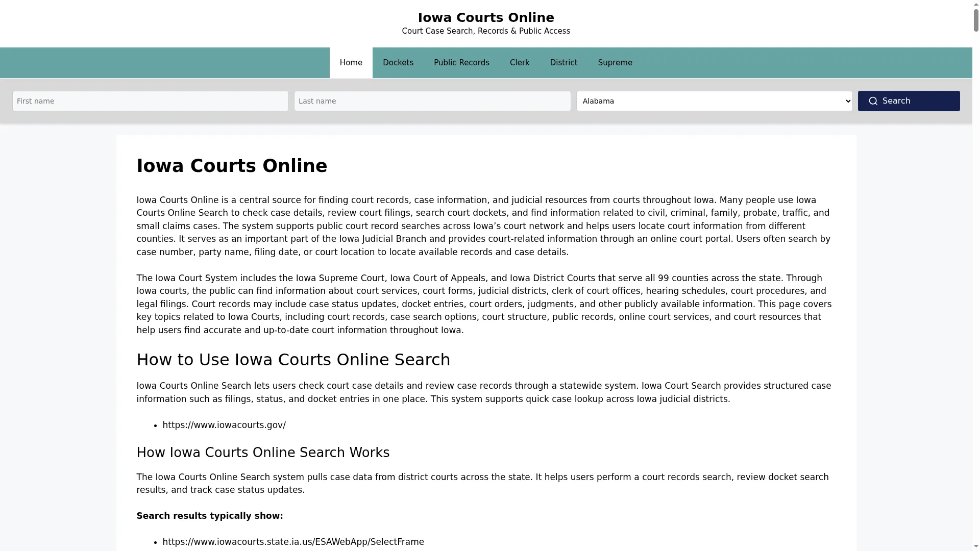Image resolution: width=980 pixels, height=551 pixels.
Task: Click the magnifier icon in Search button
Action: pos(873,101)
